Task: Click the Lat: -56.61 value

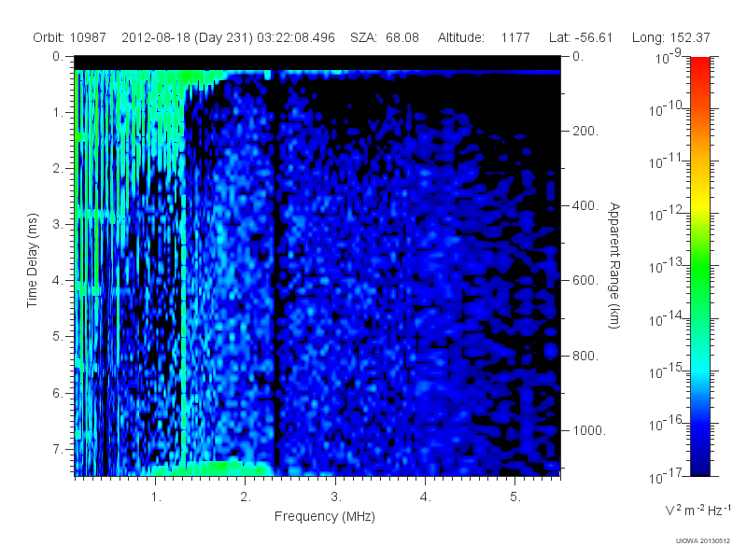Action: [580, 37]
